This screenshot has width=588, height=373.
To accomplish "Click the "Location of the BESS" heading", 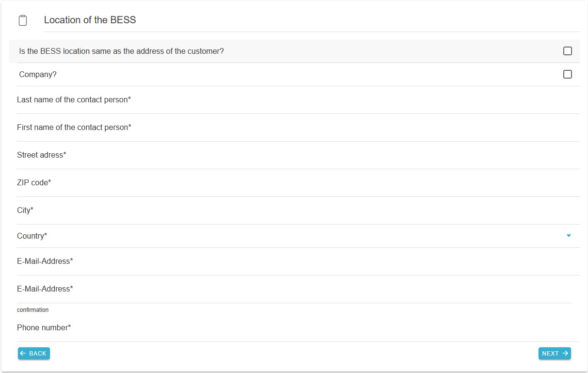I will tap(90, 20).
